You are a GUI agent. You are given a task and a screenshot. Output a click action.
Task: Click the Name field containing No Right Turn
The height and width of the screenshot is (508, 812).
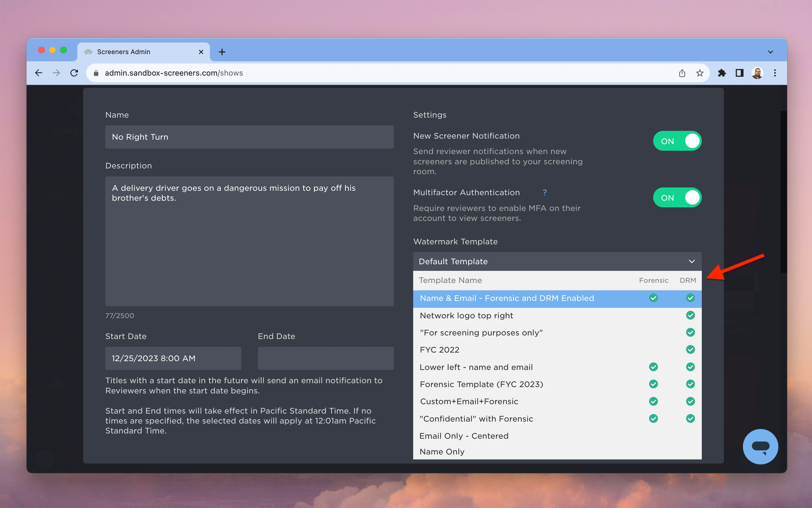[249, 137]
